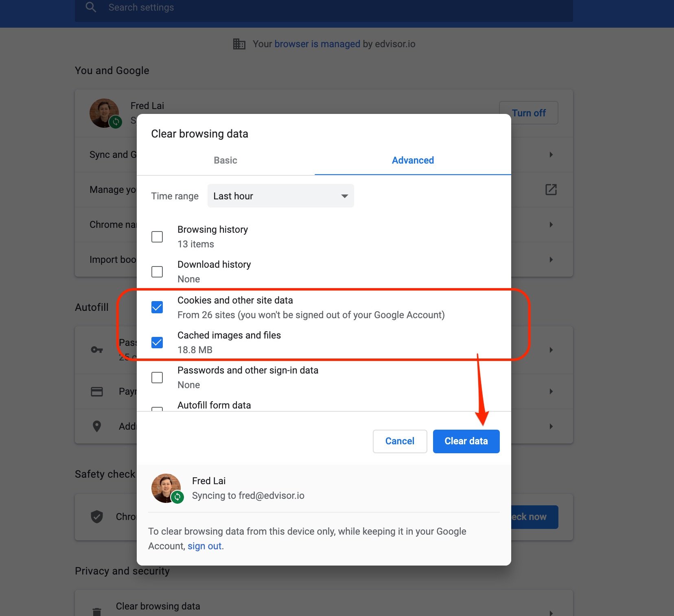This screenshot has height=616, width=674.
Task: Click the Passwords key icon
Action: tap(97, 350)
